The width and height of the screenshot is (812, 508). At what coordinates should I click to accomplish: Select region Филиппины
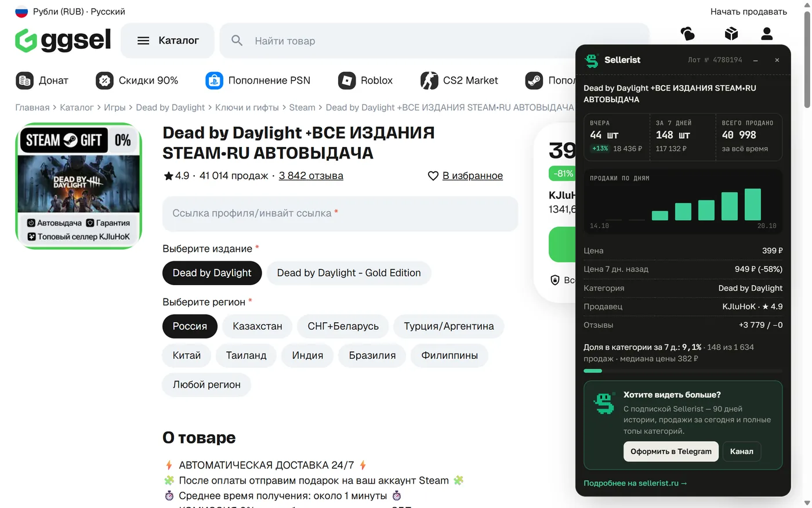(x=449, y=355)
